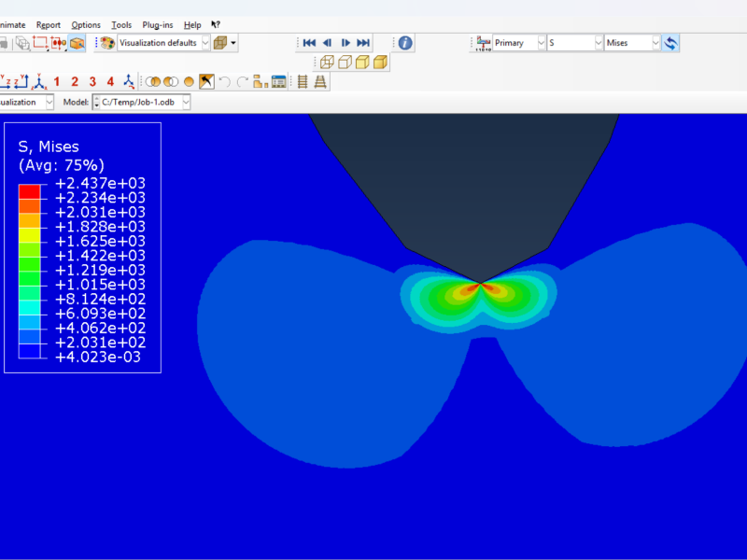Toggle field output synchronization arrows
The image size is (747, 560).
pyautogui.click(x=671, y=43)
